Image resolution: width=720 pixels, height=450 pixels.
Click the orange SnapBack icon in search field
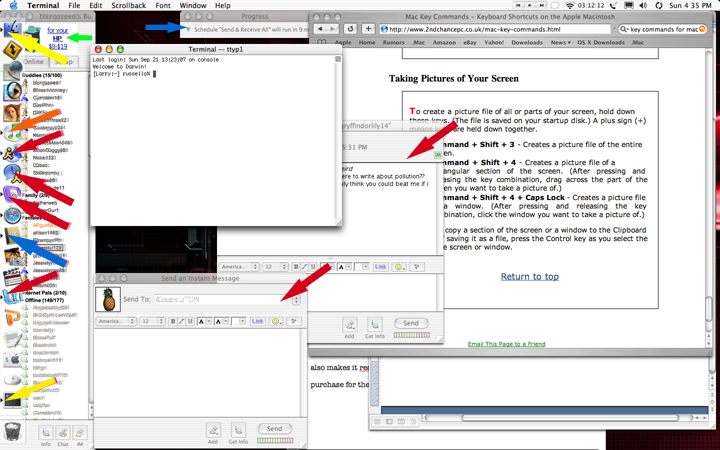[702, 29]
